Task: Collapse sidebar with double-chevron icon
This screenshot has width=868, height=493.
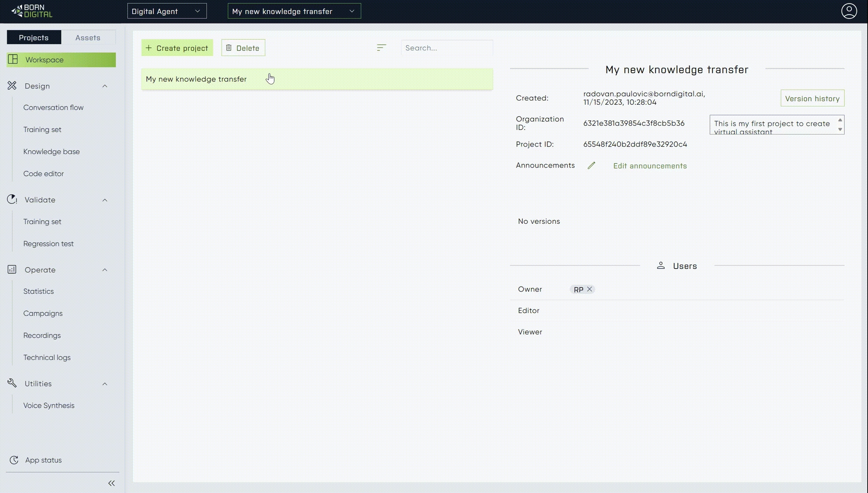Action: 112,483
